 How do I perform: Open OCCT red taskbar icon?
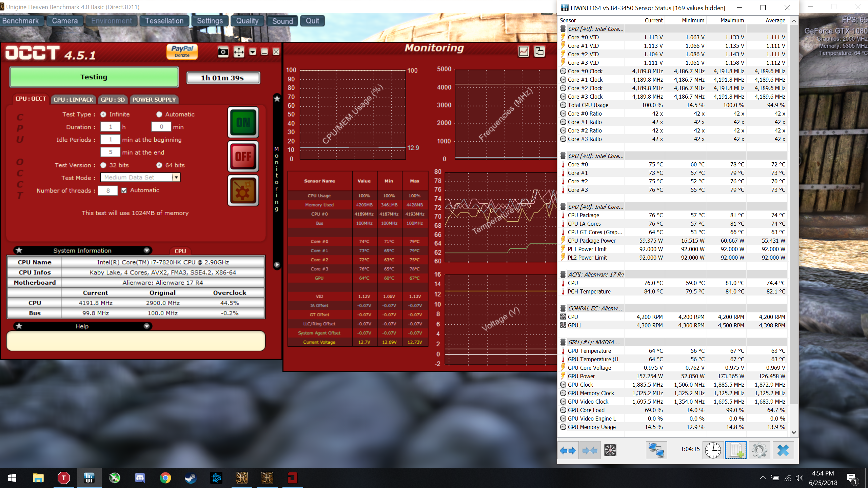pos(292,478)
